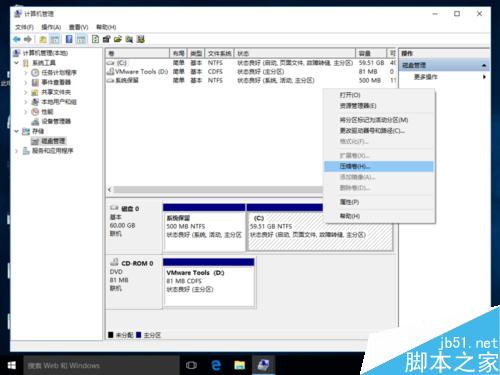Click the magnifier Find toolbar icon

(129, 39)
